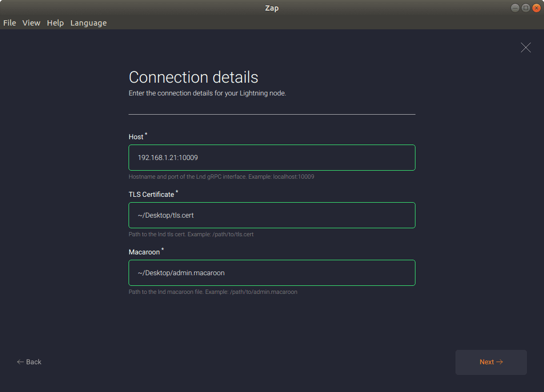
Task: Click the TLS Certificate field label
Action: 151,194
